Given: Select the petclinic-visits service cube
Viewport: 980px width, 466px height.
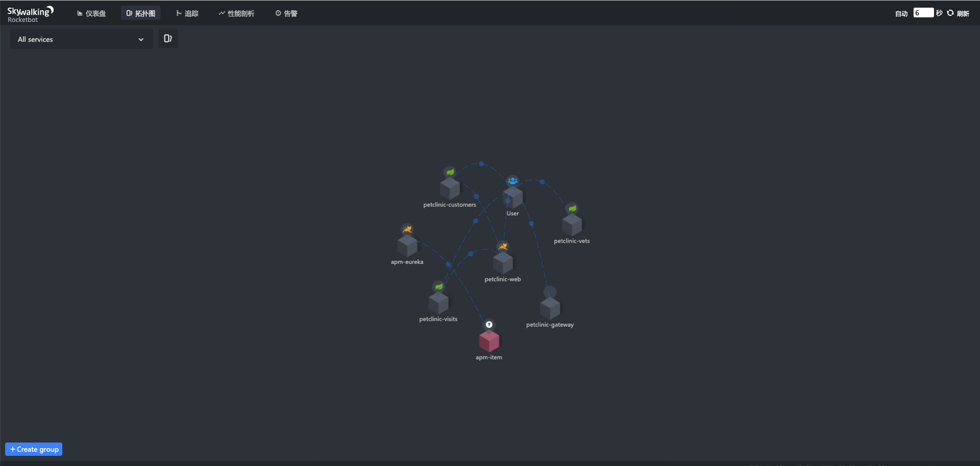Looking at the screenshot, I should (438, 303).
